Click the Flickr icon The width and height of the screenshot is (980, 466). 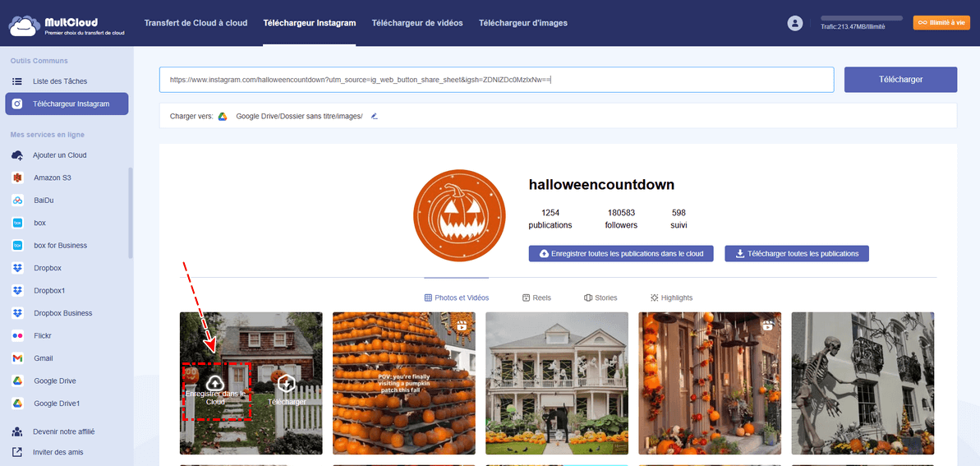click(17, 336)
